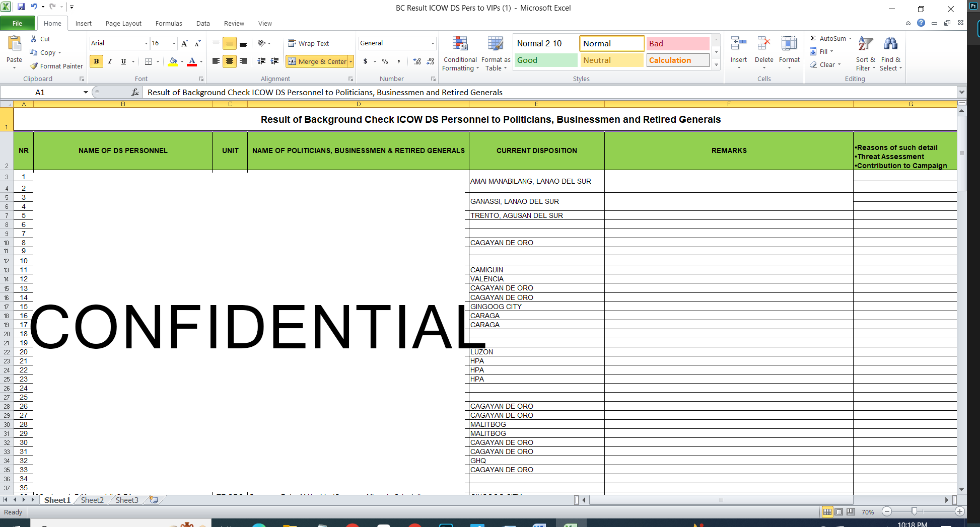This screenshot has width=980, height=527.
Task: Open the AutoSum dropdown arrow
Action: click(x=851, y=38)
